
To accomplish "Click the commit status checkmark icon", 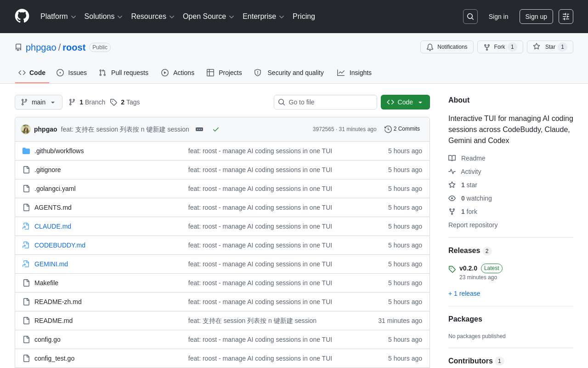I will tap(216, 129).
